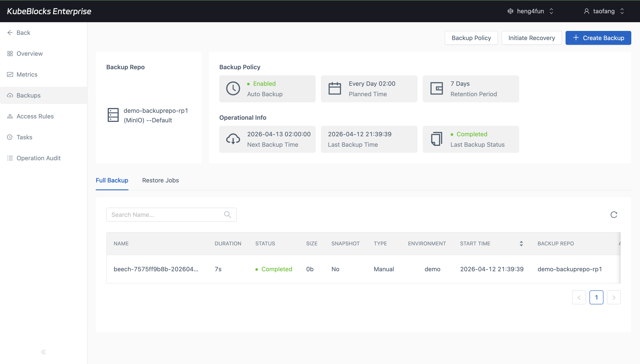
Task: Click the 7 Days retention value
Action: [x=460, y=84]
